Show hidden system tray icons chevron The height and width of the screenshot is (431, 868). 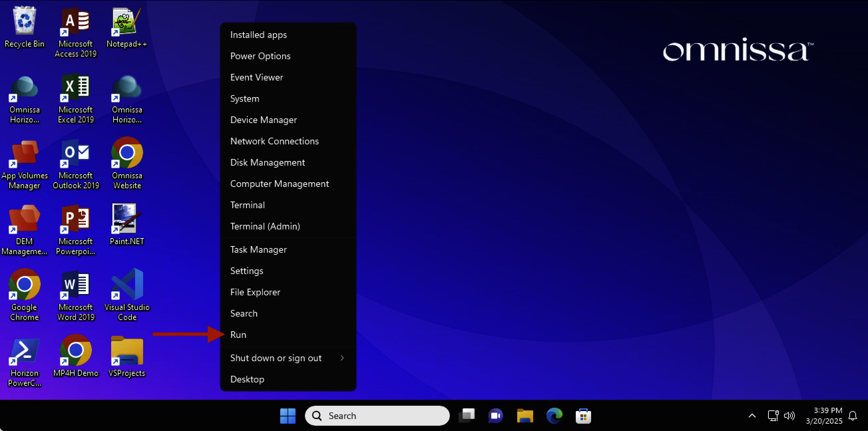coord(752,416)
